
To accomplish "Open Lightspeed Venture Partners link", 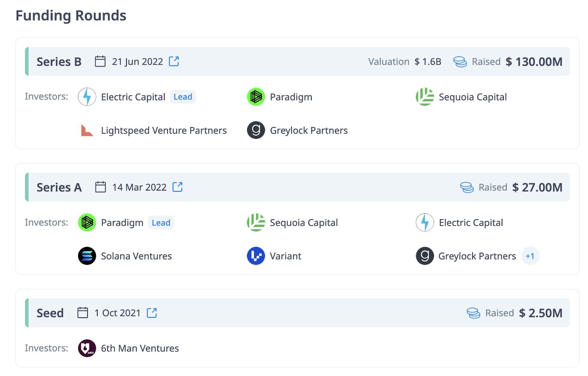I will click(x=164, y=130).
